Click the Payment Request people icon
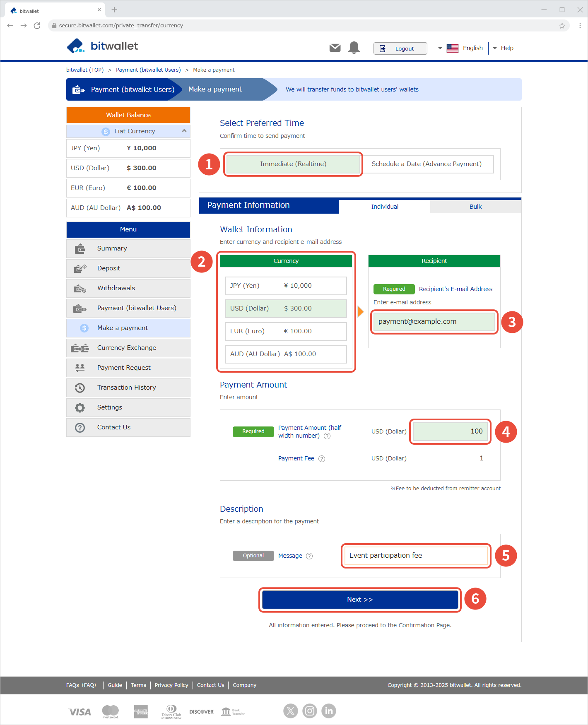The width and height of the screenshot is (588, 725). (x=80, y=367)
